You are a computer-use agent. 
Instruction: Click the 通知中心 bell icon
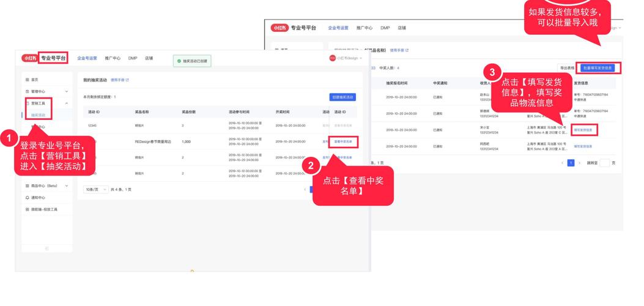click(x=27, y=198)
